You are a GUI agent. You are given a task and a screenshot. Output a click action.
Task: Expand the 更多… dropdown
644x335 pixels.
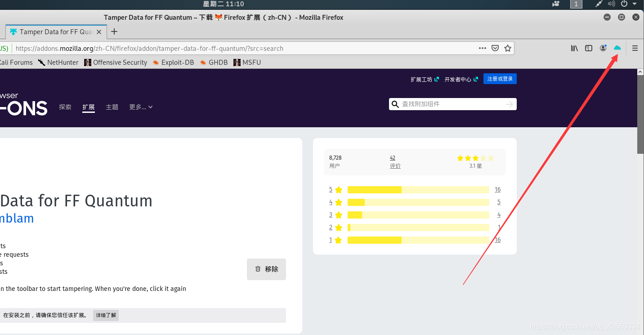[x=141, y=107]
